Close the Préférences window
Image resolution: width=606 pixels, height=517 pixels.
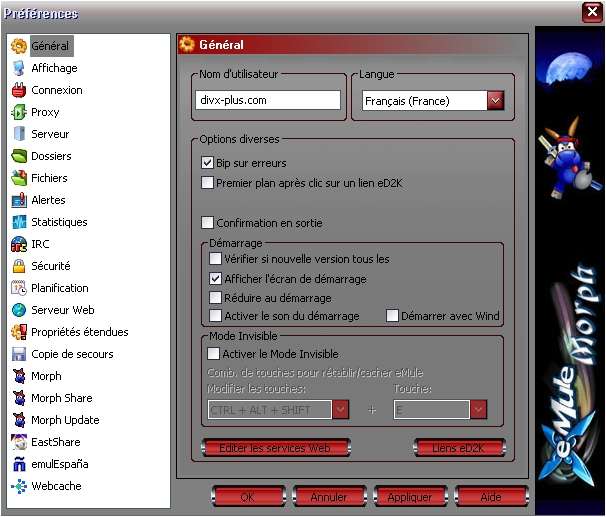[592, 12]
